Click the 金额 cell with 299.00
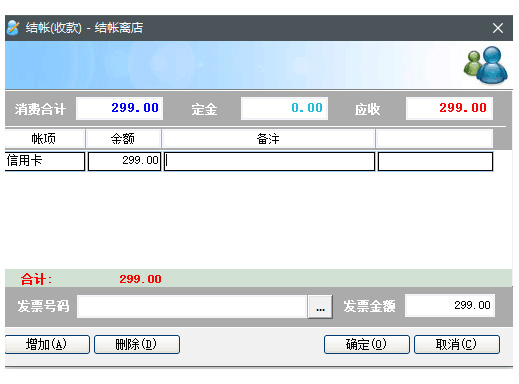The image size is (519, 384). (124, 161)
